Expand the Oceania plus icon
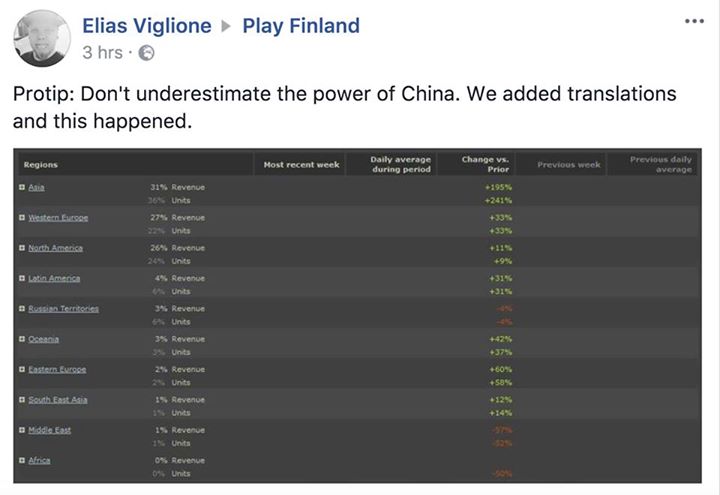 point(22,339)
